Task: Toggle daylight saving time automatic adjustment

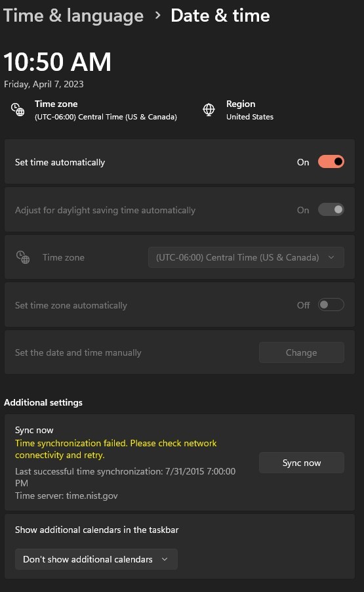Action: 331,209
